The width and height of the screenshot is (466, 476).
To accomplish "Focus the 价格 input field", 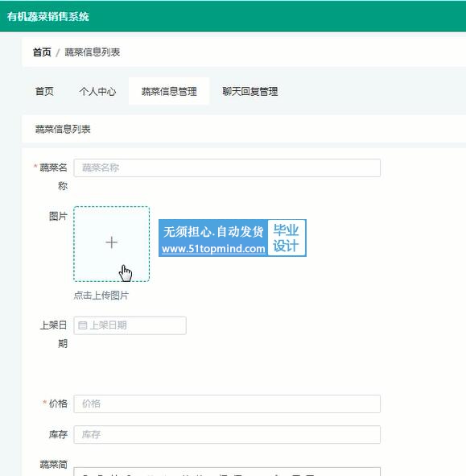I will point(227,404).
